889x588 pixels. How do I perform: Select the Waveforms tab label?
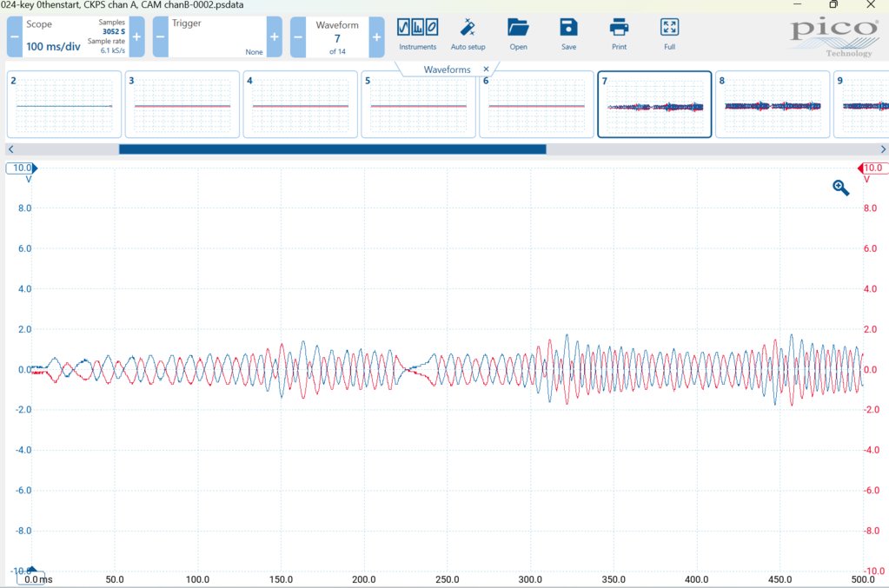click(x=447, y=69)
